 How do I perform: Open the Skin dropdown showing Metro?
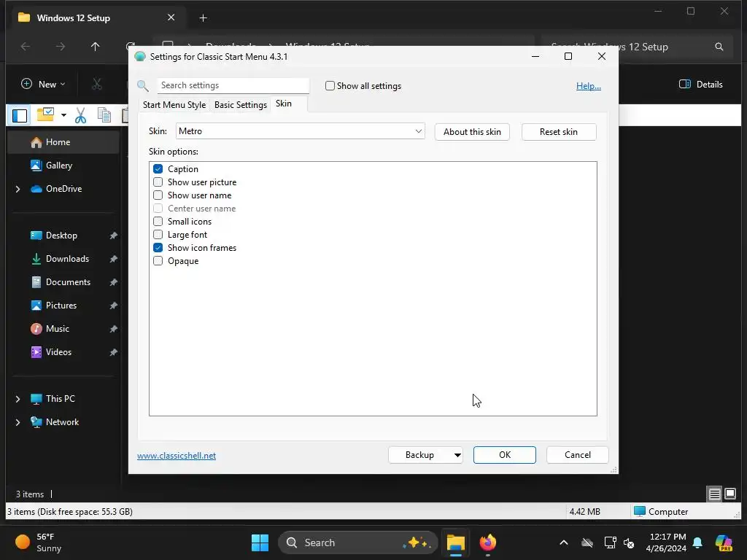click(x=300, y=131)
